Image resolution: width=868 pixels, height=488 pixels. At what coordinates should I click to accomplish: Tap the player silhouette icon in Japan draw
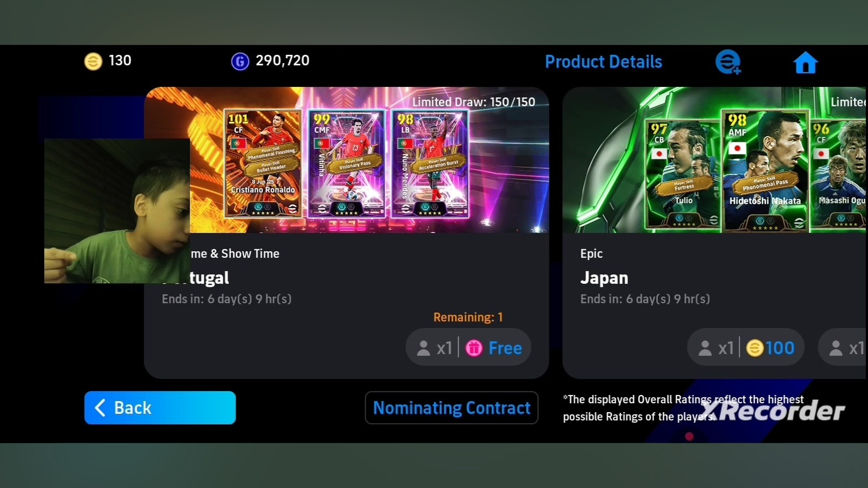705,348
